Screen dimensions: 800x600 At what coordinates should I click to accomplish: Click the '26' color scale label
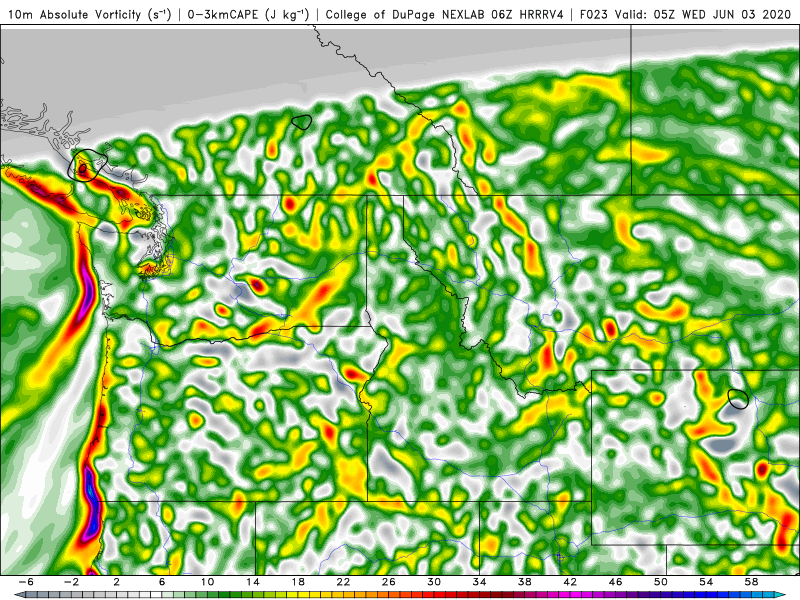point(388,582)
